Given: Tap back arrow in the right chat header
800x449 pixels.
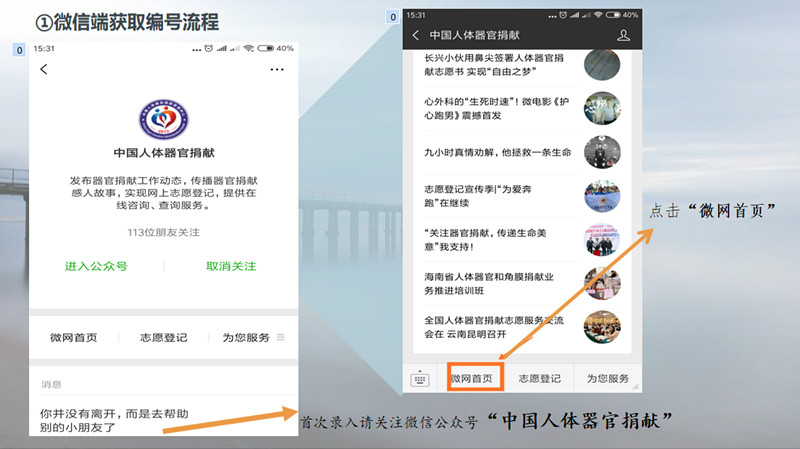Looking at the screenshot, I should (416, 35).
